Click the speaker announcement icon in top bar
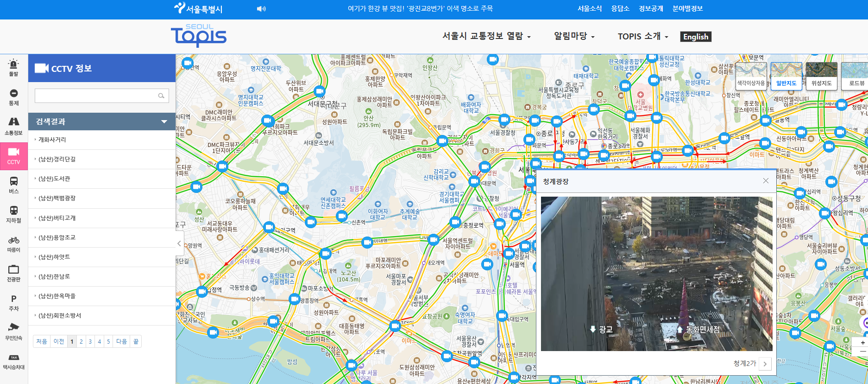Image resolution: width=868 pixels, height=384 pixels. [x=261, y=9]
